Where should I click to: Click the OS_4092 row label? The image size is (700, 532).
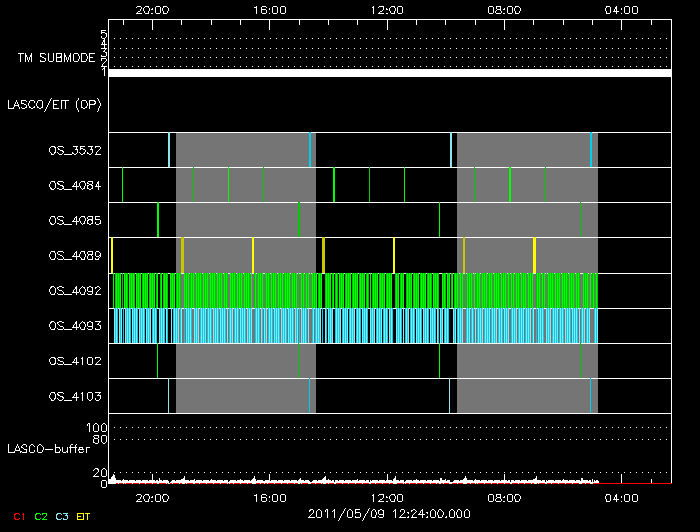pyautogui.click(x=74, y=291)
